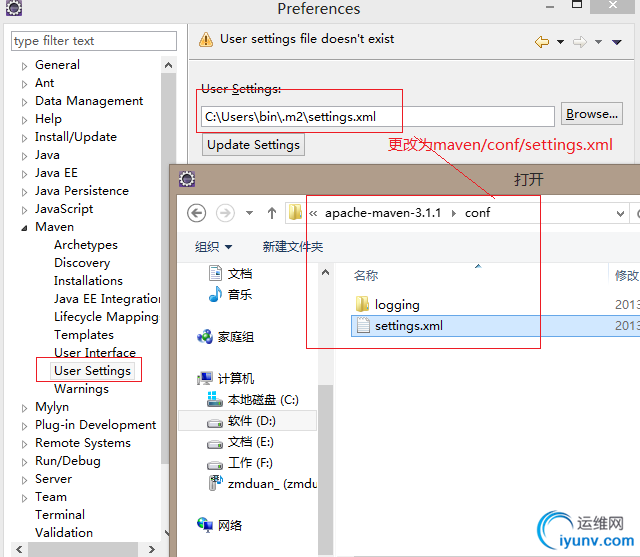The image size is (640, 557).
Task: Open 网络 in navigation pane
Action: tap(220, 526)
